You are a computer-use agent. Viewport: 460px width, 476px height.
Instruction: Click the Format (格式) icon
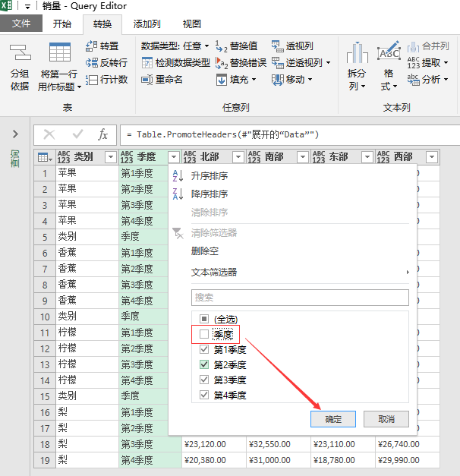coord(389,51)
